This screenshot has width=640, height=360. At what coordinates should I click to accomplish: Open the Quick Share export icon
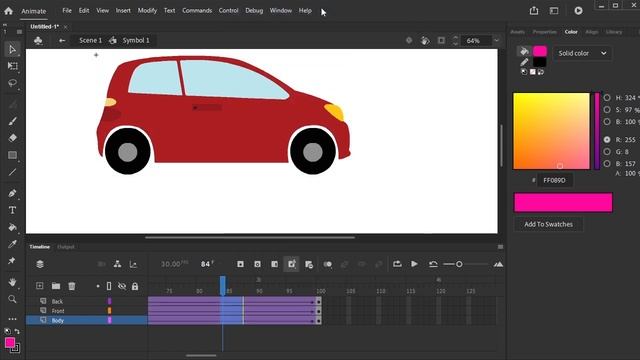tap(534, 11)
